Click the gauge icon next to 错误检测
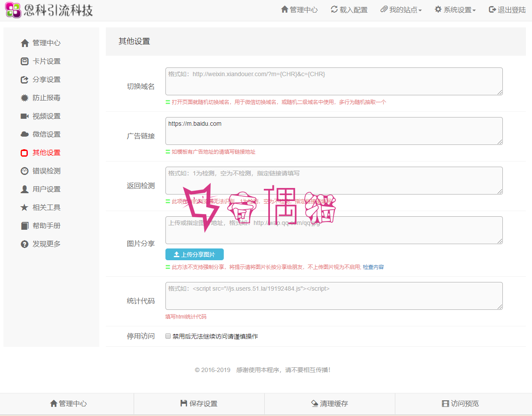 coord(25,171)
